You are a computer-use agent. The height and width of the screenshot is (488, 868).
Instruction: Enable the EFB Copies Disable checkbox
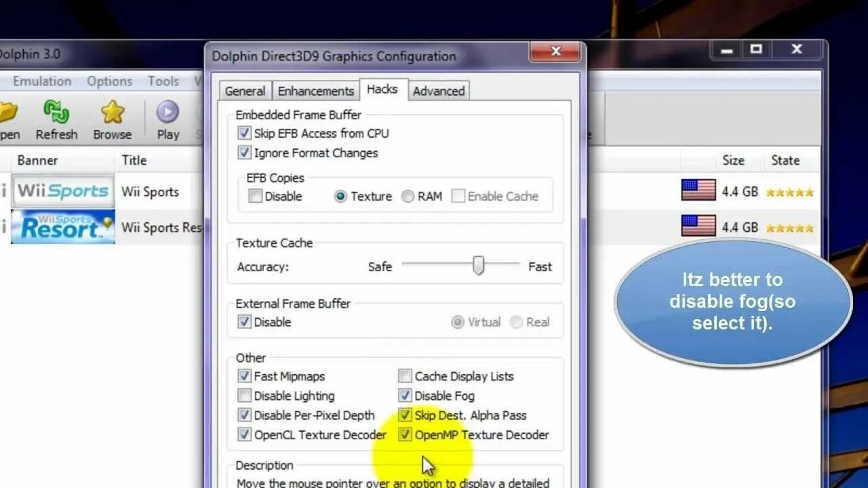point(256,197)
